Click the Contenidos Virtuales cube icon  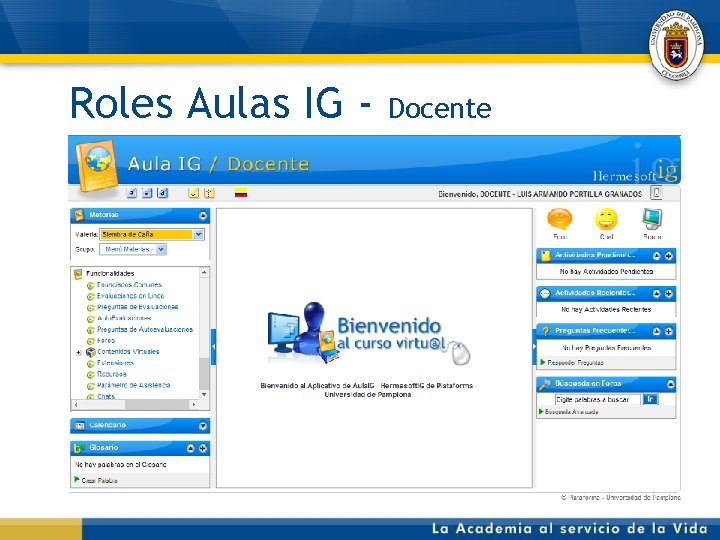[x=90, y=352]
